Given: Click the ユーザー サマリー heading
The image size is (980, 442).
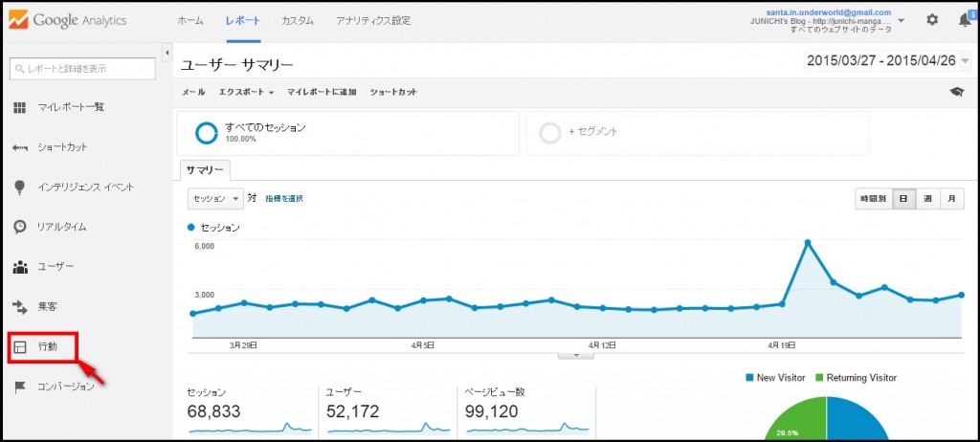Looking at the screenshot, I should pyautogui.click(x=237, y=65).
